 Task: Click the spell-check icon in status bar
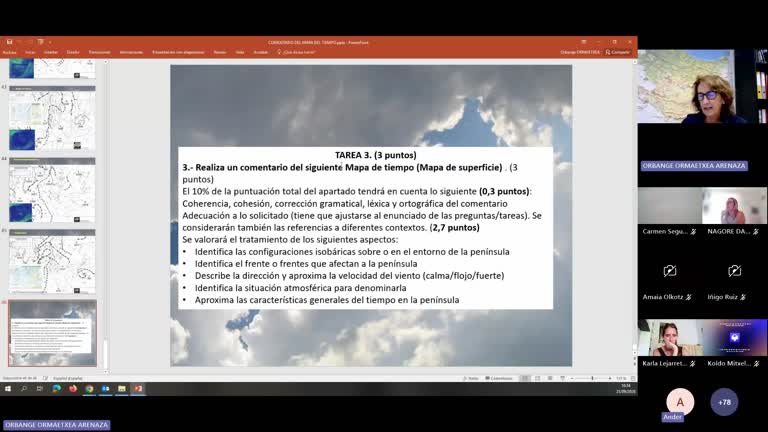click(46, 378)
